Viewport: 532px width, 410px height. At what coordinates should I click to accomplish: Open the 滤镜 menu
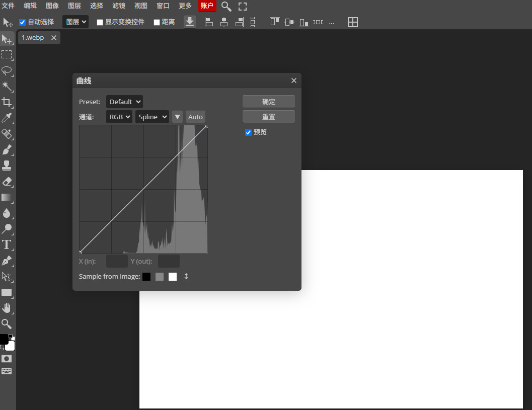tap(119, 6)
